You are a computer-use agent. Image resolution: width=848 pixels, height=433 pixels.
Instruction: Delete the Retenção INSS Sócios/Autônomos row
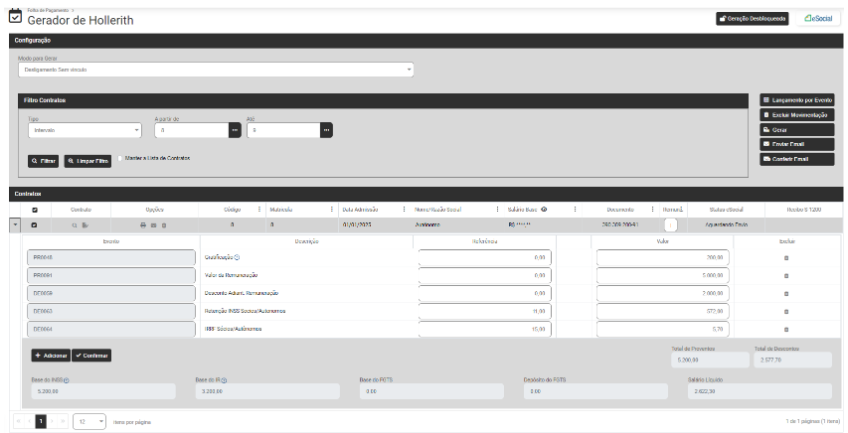coord(786,311)
